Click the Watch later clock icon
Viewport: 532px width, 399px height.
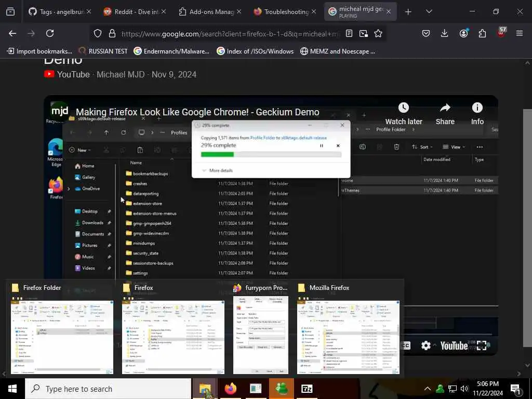pos(403,108)
